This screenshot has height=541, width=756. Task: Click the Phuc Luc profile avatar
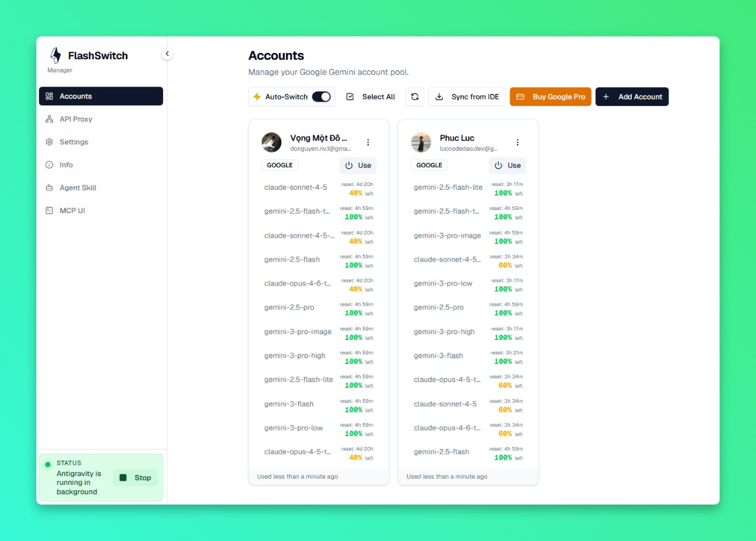click(x=421, y=143)
